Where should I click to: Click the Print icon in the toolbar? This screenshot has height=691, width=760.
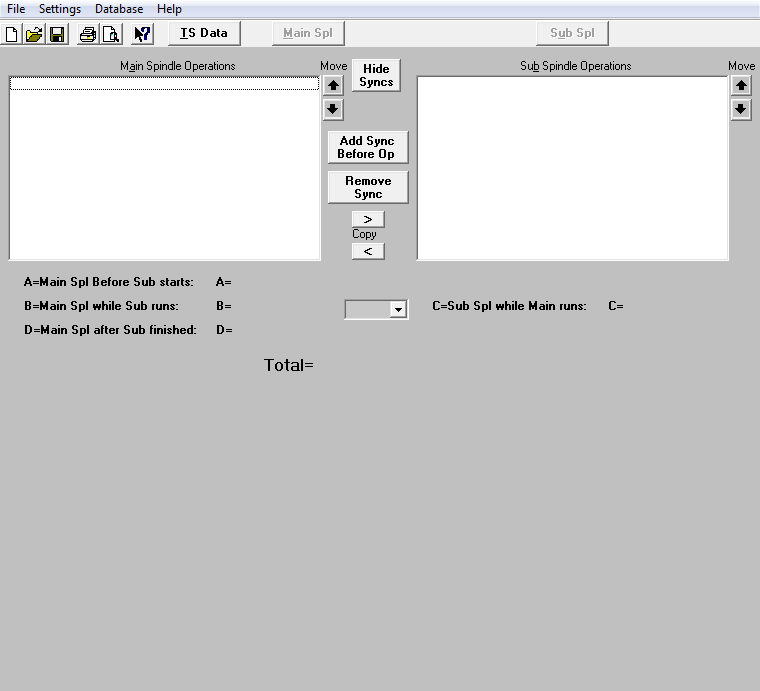click(x=88, y=34)
